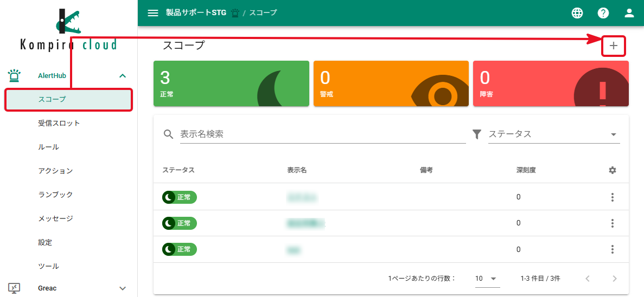Click the 正常 status badge in third row
644x297 pixels.
pyautogui.click(x=180, y=249)
